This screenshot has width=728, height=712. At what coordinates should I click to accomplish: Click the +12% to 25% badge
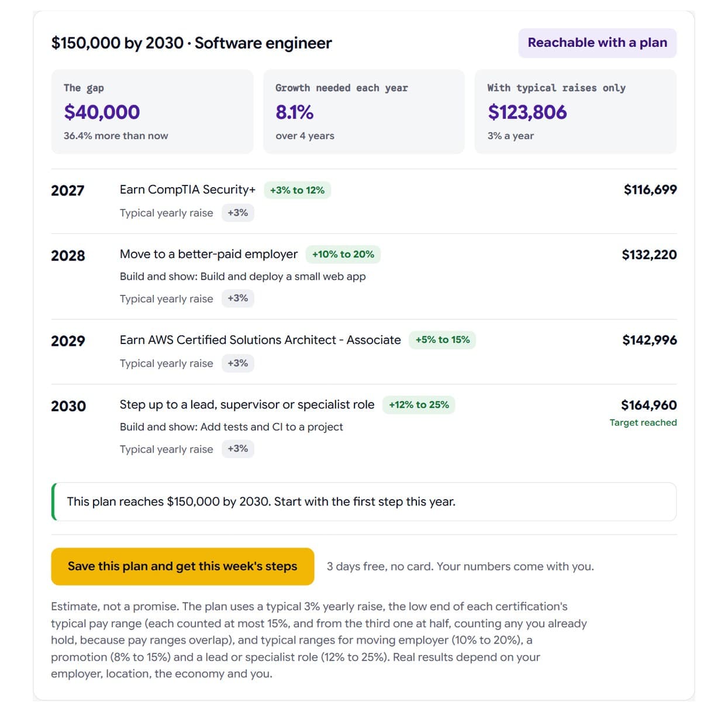(x=419, y=405)
